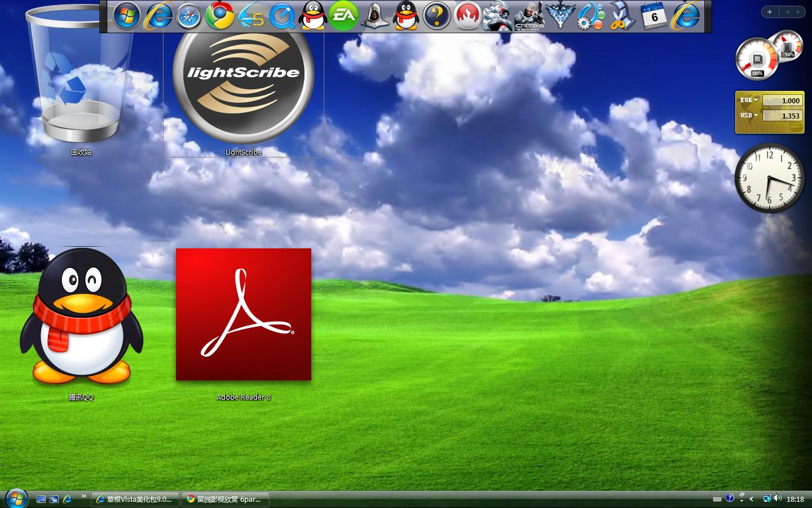The height and width of the screenshot is (508, 812).
Task: Open the EA games icon in dock
Action: click(343, 15)
